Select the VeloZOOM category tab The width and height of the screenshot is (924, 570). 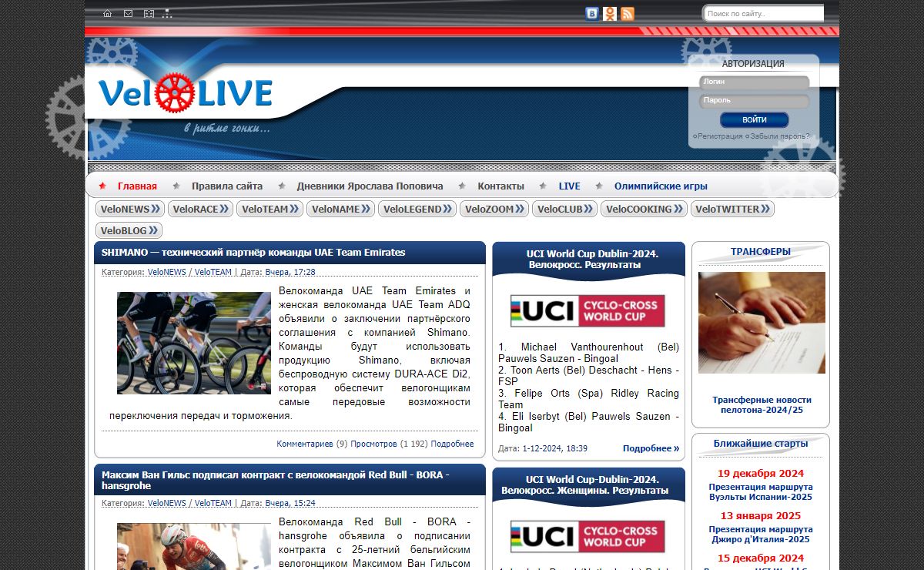[x=494, y=209]
